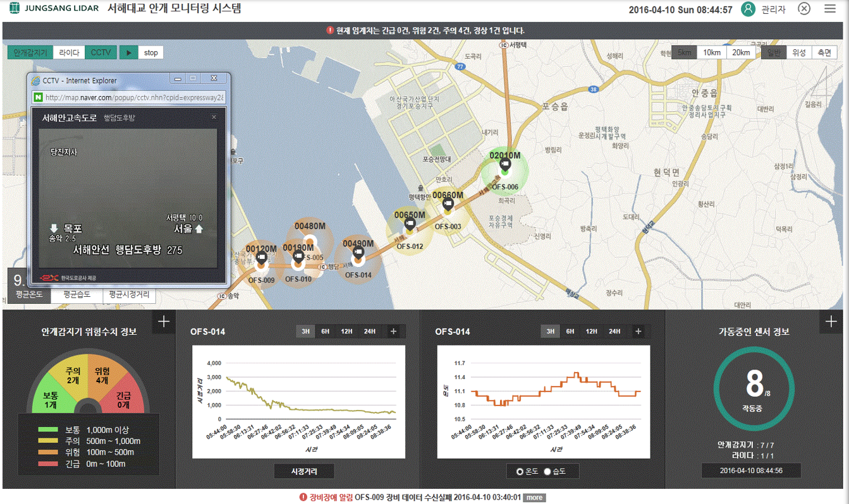Click the OFS-006 green camera marker

[504, 166]
